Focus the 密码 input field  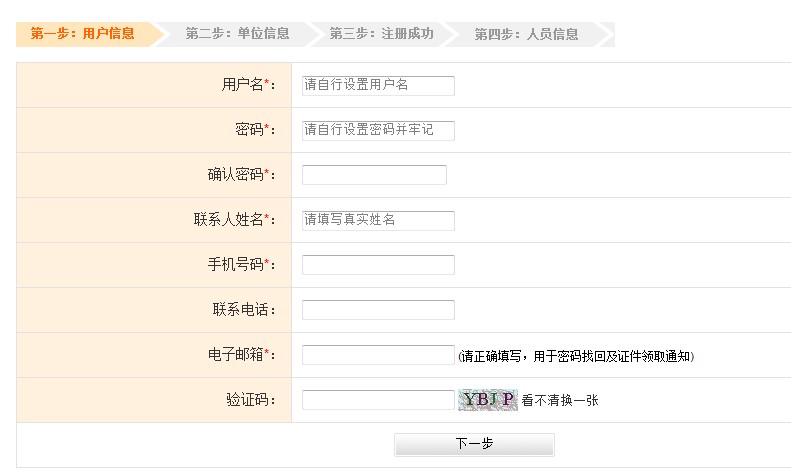point(378,130)
